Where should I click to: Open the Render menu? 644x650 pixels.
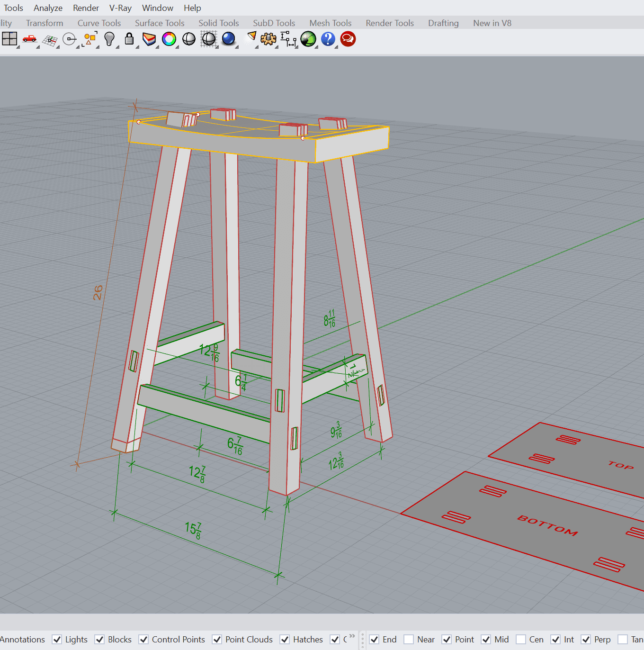click(86, 8)
